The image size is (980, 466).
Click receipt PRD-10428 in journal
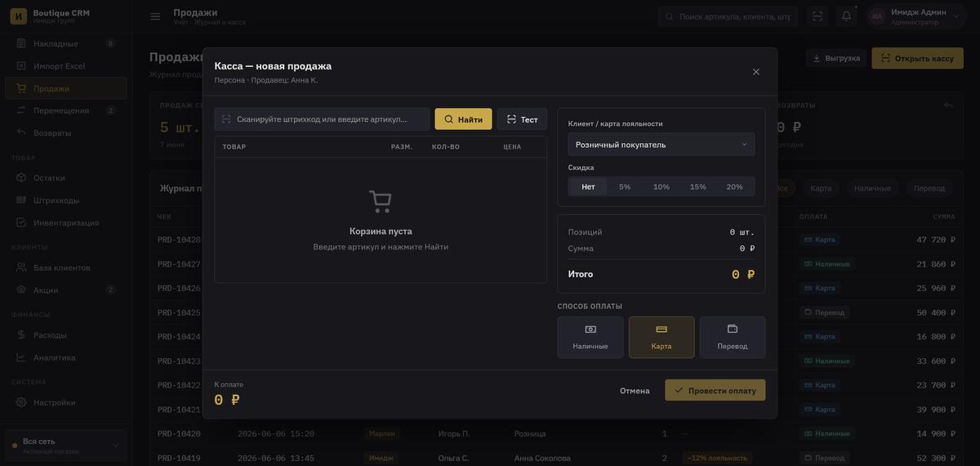click(179, 240)
